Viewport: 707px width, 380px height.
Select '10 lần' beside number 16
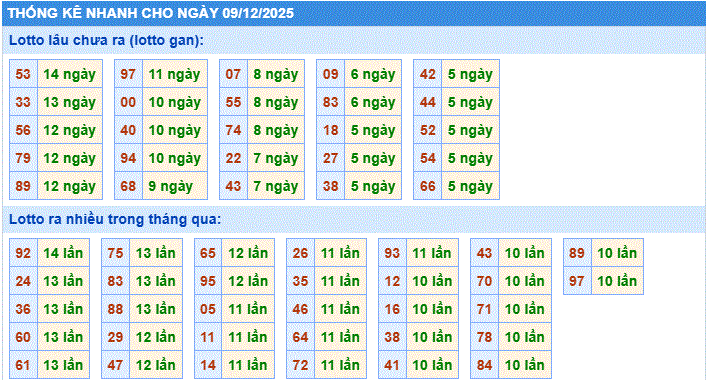[432, 309]
